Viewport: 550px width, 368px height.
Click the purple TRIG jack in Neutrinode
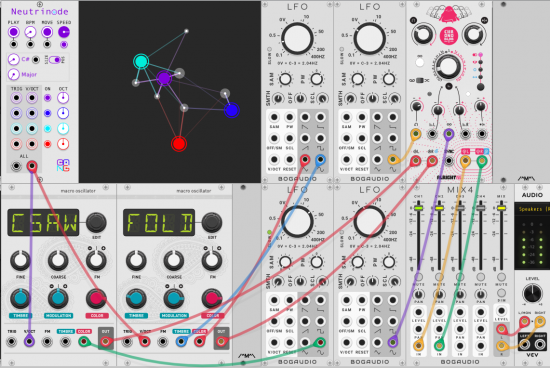(x=16, y=98)
